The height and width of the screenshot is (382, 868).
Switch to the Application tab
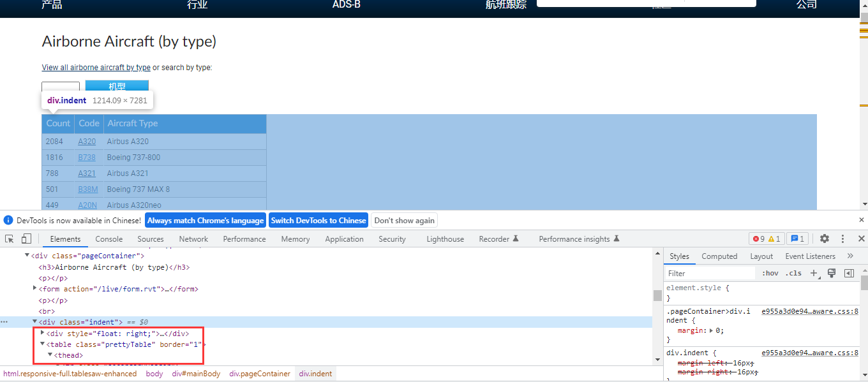tap(344, 239)
